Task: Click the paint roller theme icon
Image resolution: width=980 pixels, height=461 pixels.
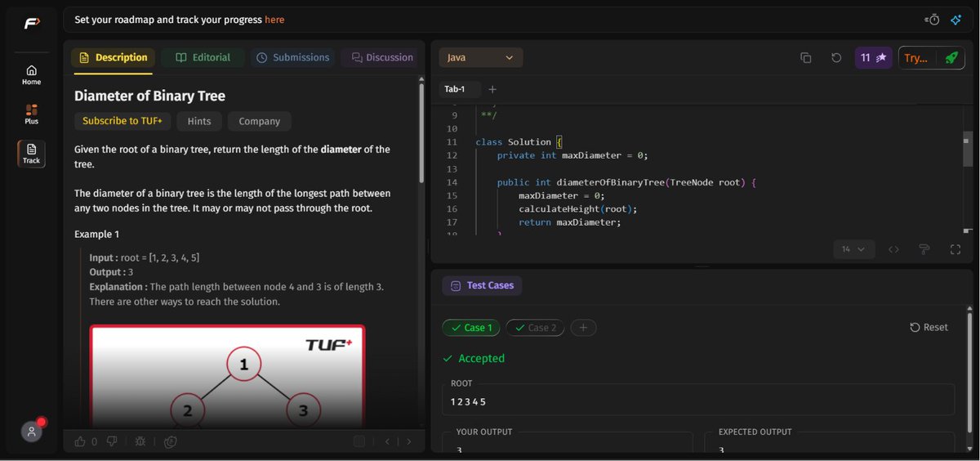Action: pyautogui.click(x=924, y=249)
